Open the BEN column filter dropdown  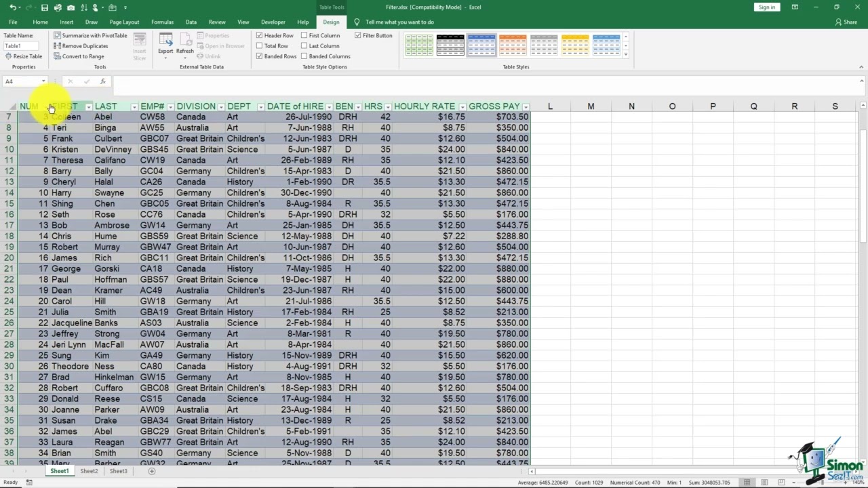[x=358, y=107]
